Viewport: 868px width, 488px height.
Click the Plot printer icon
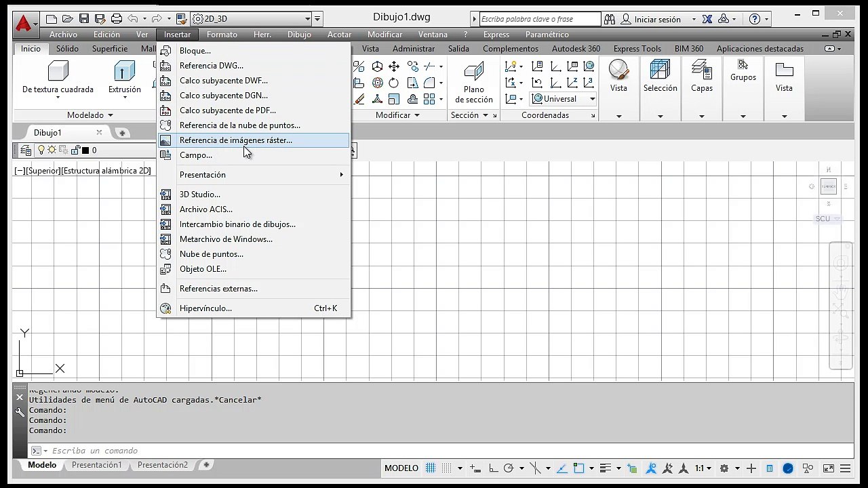(x=116, y=19)
